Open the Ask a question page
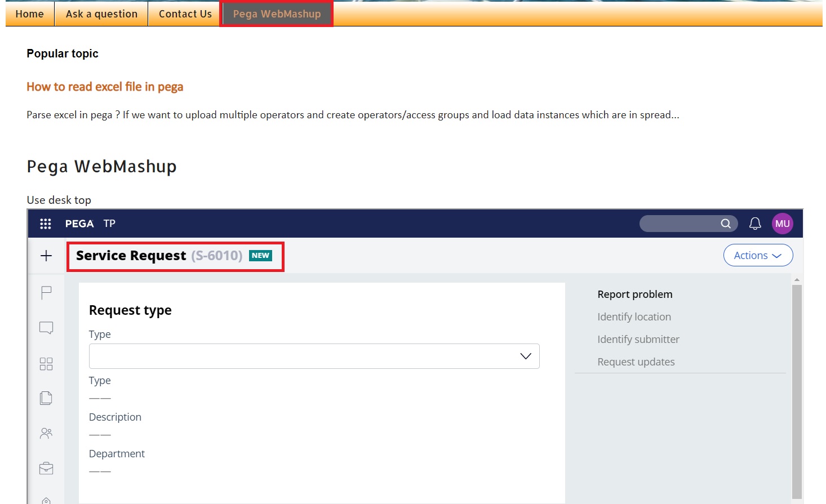 [x=101, y=14]
